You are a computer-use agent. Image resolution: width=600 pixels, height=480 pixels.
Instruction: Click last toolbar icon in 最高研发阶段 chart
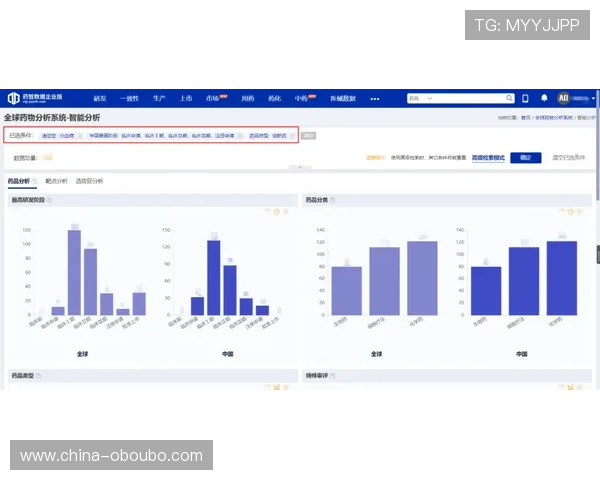pos(286,211)
